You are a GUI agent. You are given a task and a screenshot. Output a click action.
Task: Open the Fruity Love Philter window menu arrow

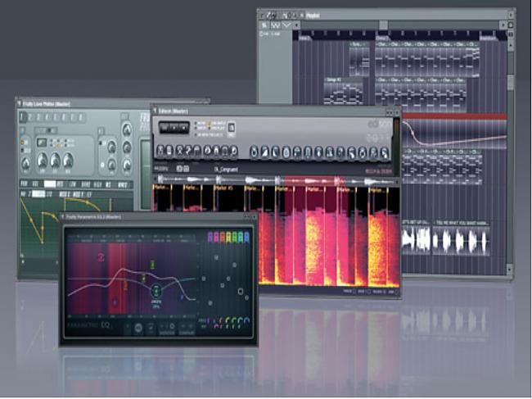click(20, 103)
